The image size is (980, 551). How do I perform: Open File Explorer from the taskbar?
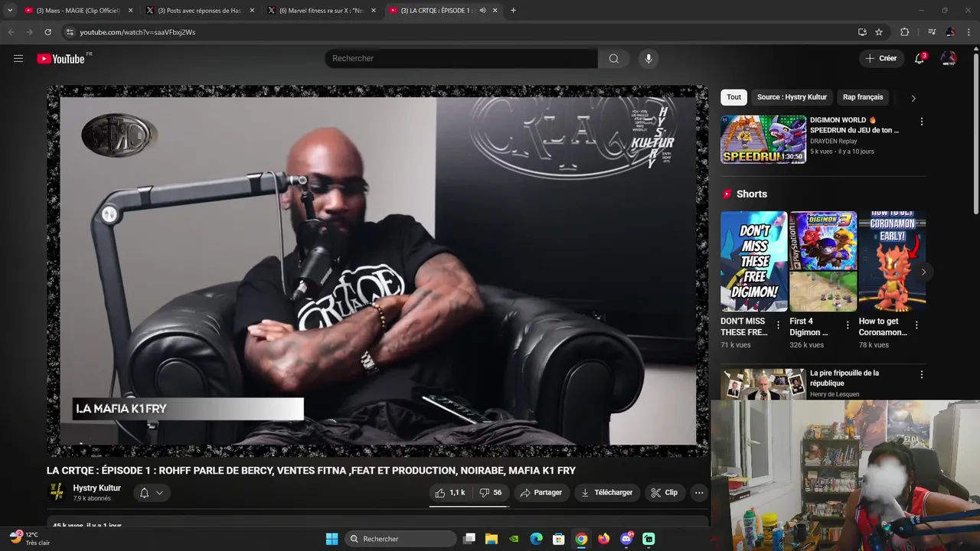point(492,539)
